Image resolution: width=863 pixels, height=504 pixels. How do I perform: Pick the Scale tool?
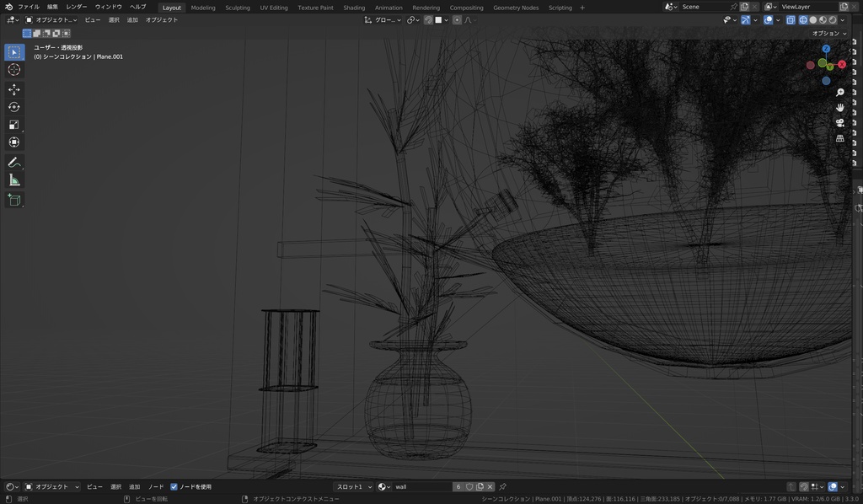coord(14,125)
